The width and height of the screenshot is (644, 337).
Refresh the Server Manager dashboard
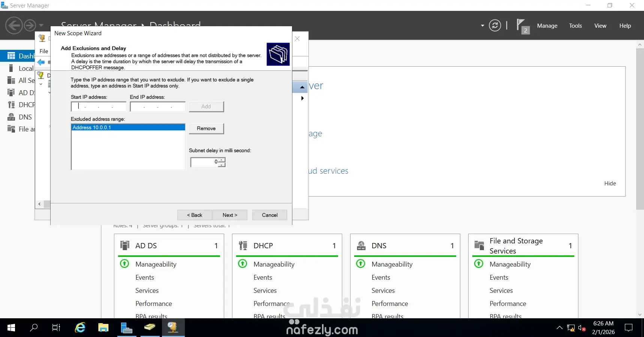495,25
